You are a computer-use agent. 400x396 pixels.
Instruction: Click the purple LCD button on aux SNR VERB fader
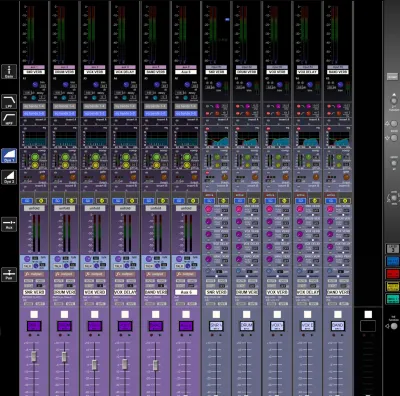34,326
